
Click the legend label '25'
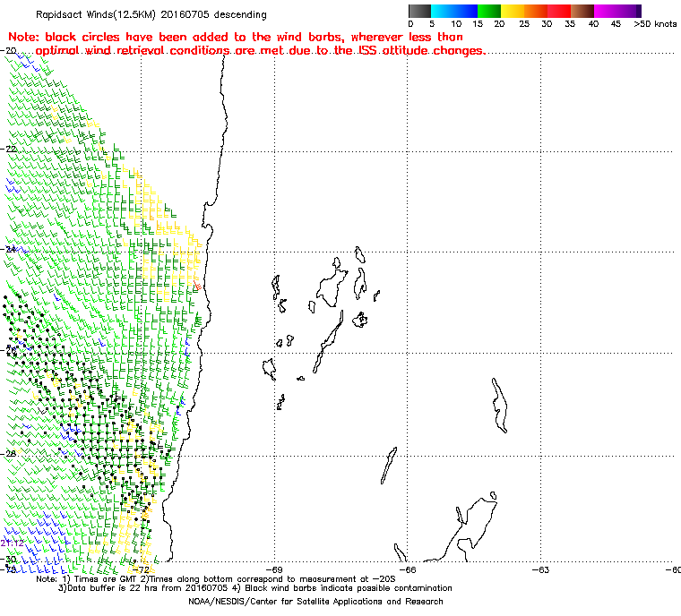pyautogui.click(x=524, y=24)
